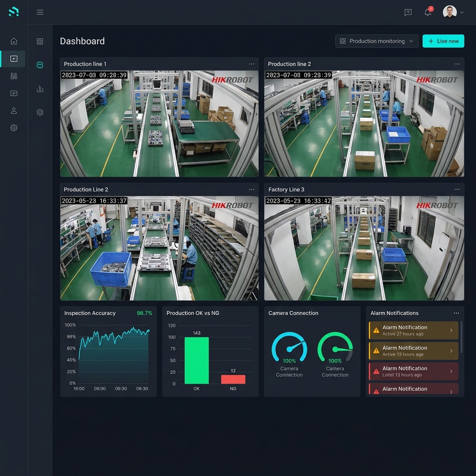
Task: Open the bar chart statistics icon
Action: coord(40,89)
